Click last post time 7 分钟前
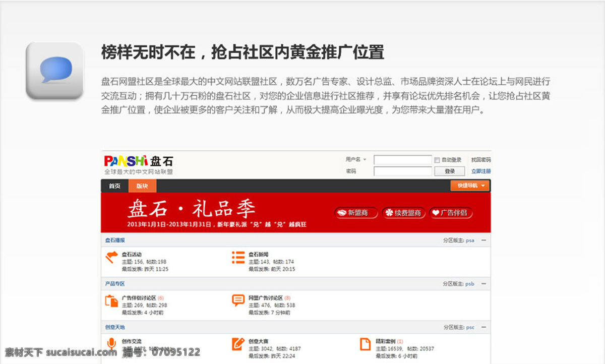This screenshot has height=364, width=605. click(x=280, y=313)
